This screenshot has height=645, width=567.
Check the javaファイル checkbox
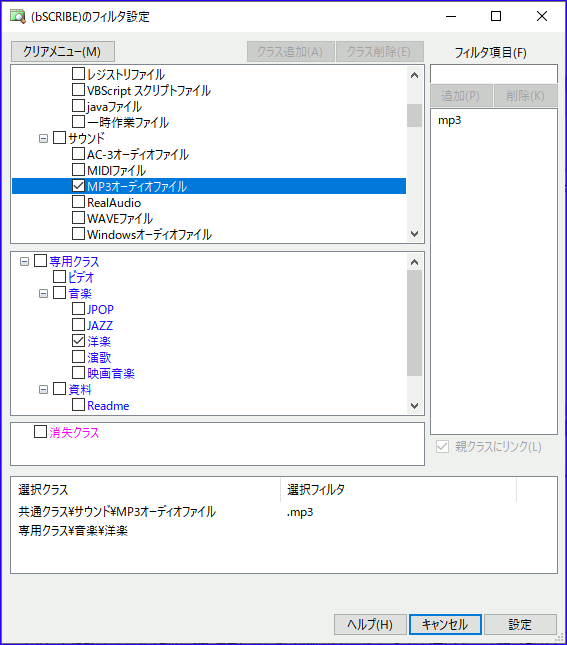coord(78,106)
